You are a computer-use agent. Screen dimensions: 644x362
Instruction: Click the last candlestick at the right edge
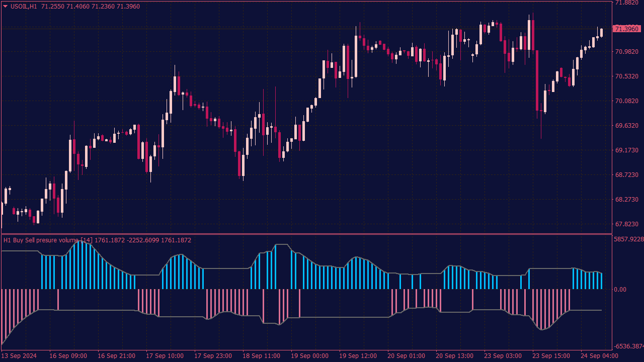coord(601,32)
